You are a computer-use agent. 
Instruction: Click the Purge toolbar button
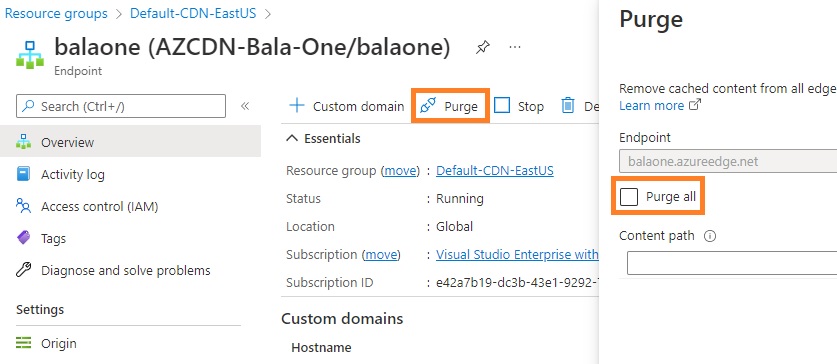click(450, 106)
